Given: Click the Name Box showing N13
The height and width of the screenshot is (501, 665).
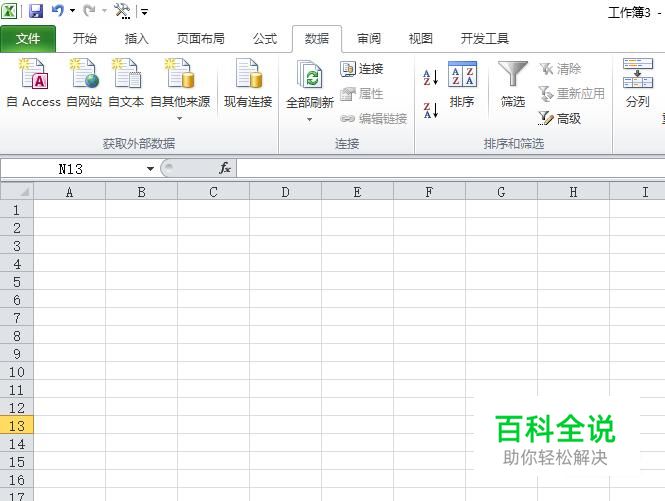Looking at the screenshot, I should coord(72,169).
